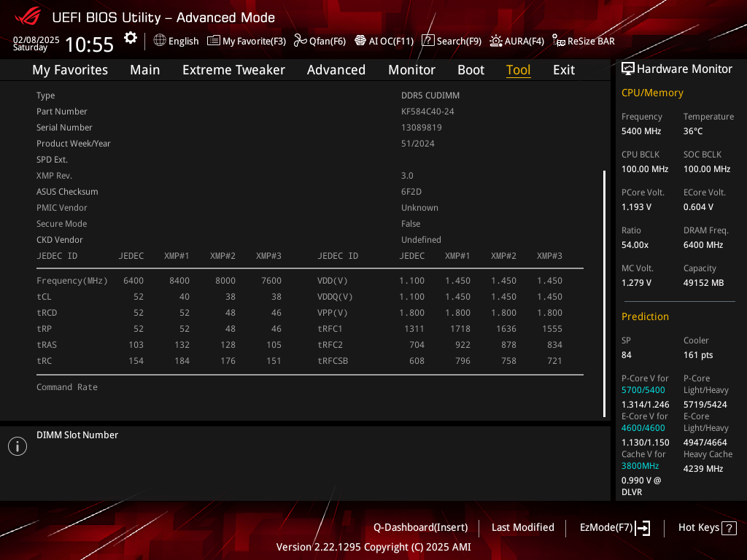The height and width of the screenshot is (560, 747).
Task: Click Product Week/Year value 51/2024
Action: point(418,144)
